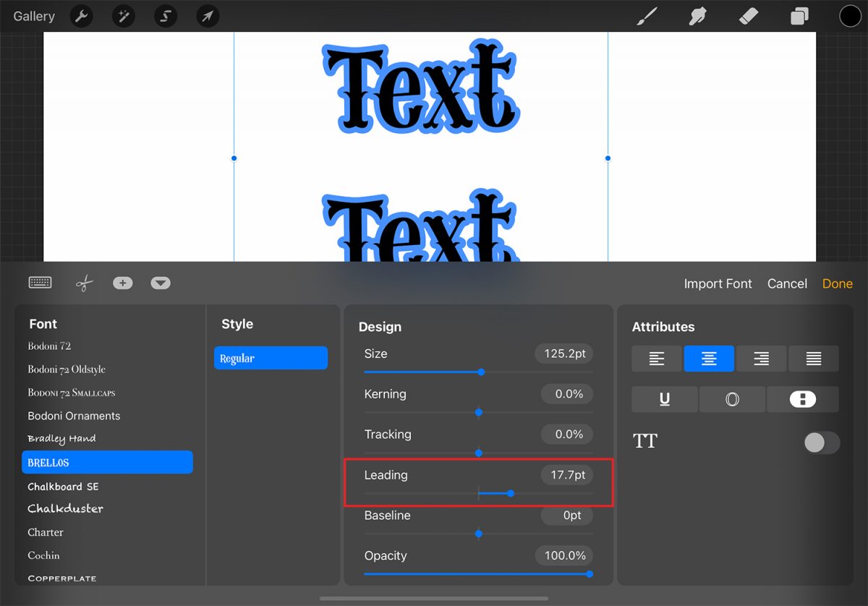Image resolution: width=868 pixels, height=606 pixels.
Task: Select the Brush tool
Action: [647, 16]
